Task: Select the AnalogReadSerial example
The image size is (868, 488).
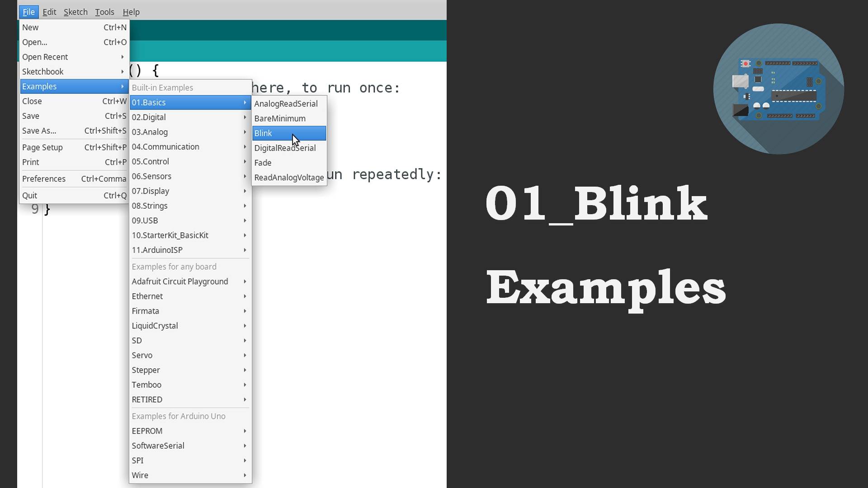Action: click(x=285, y=103)
